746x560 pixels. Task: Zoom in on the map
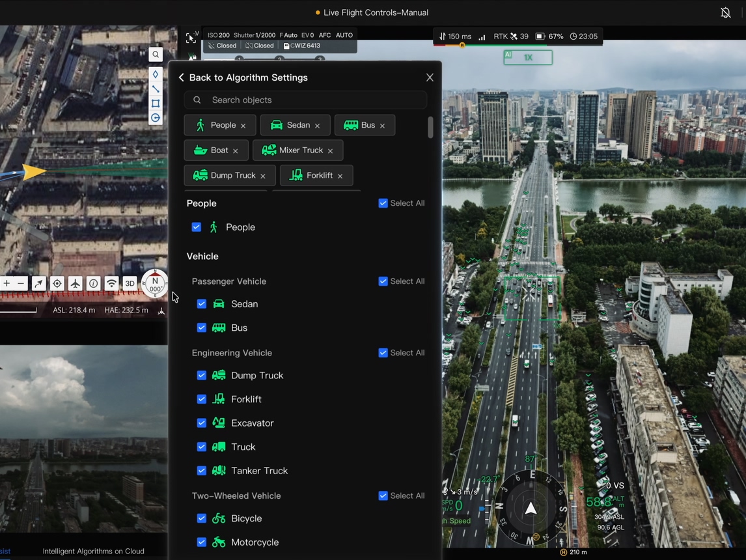tap(7, 283)
